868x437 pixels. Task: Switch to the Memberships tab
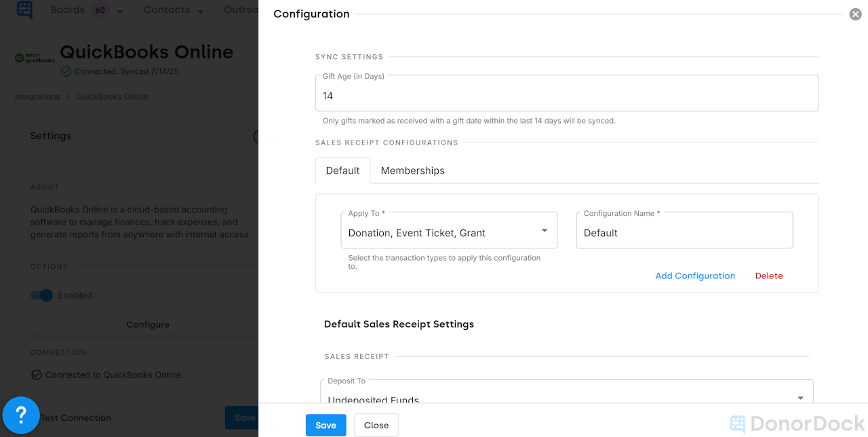(412, 170)
